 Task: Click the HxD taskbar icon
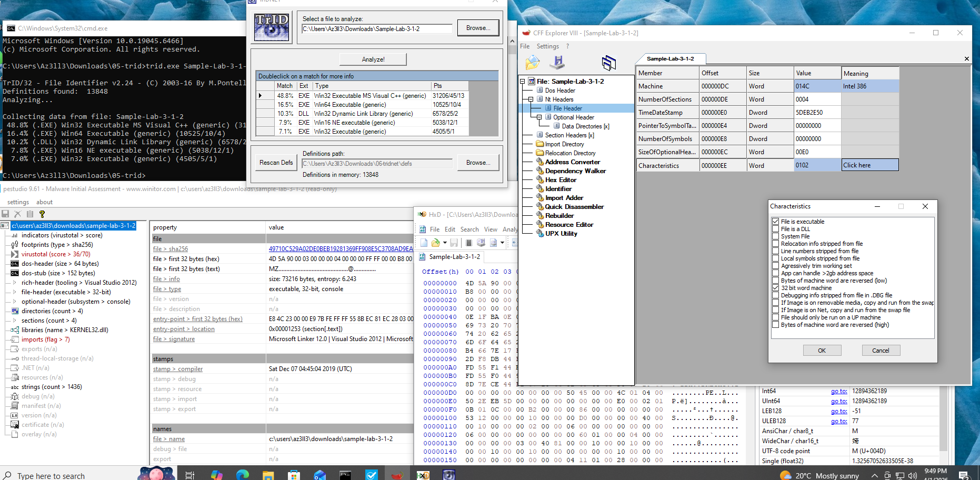[x=423, y=475]
